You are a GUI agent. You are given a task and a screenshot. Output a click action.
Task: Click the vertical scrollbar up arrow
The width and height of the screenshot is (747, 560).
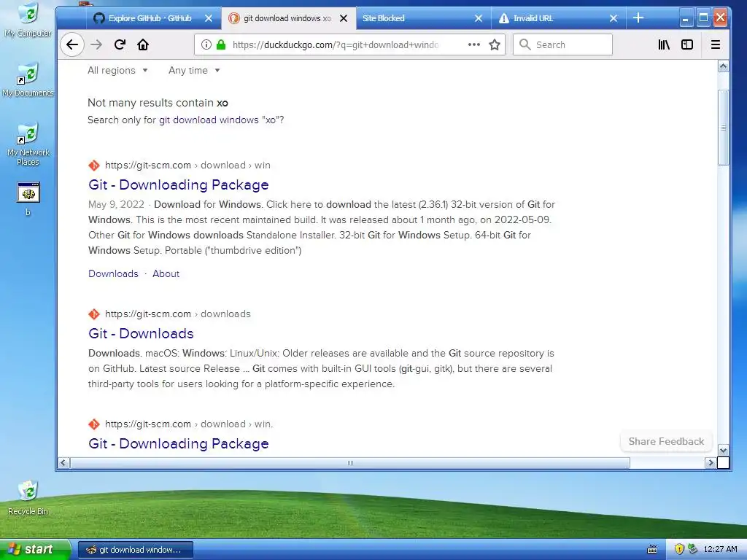click(x=723, y=66)
